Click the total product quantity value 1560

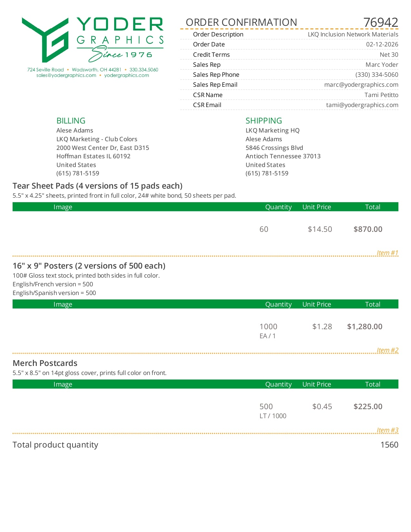(389, 445)
